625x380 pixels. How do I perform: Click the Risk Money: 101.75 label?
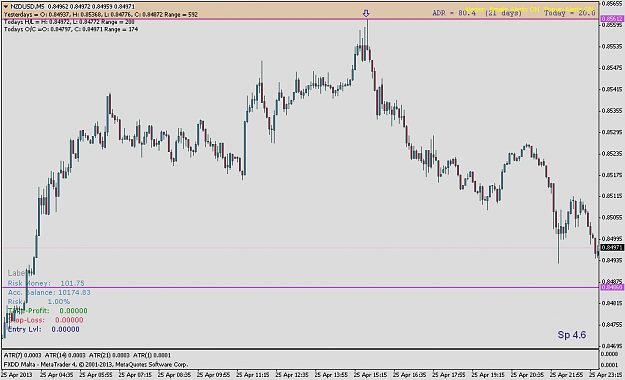46,283
